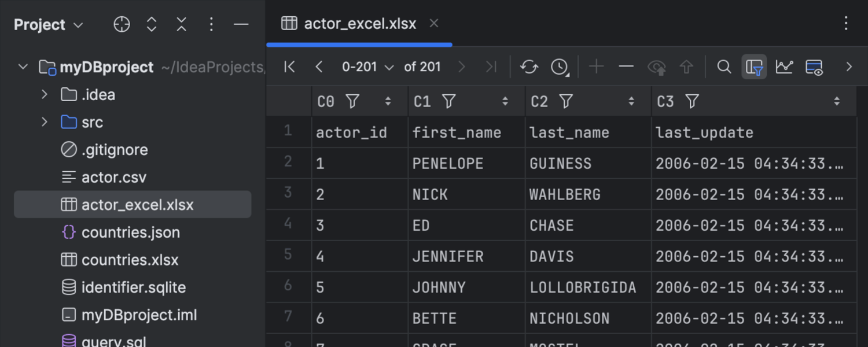Screen dimensions: 868x347
Task: Expand the src folder
Action: coord(45,122)
